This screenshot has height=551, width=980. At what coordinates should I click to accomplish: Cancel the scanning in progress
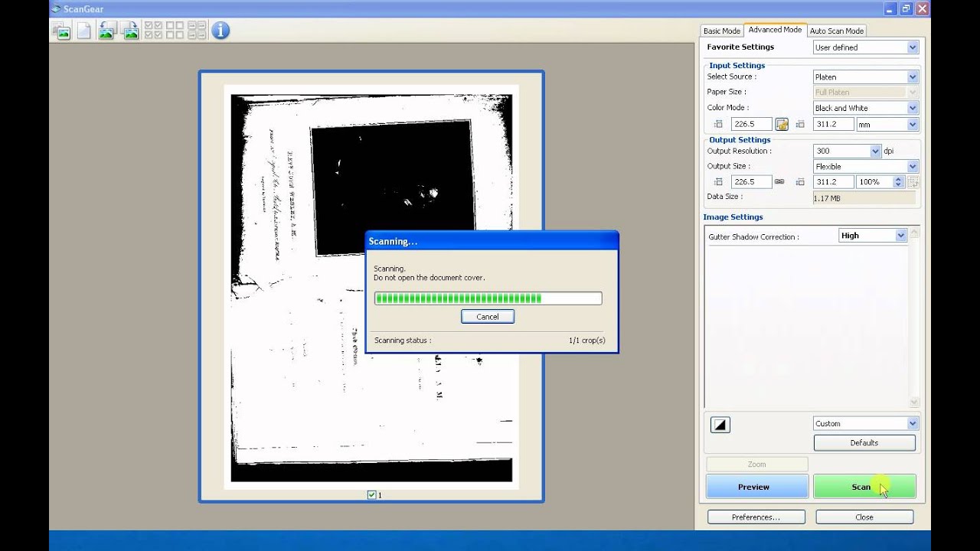tap(488, 317)
